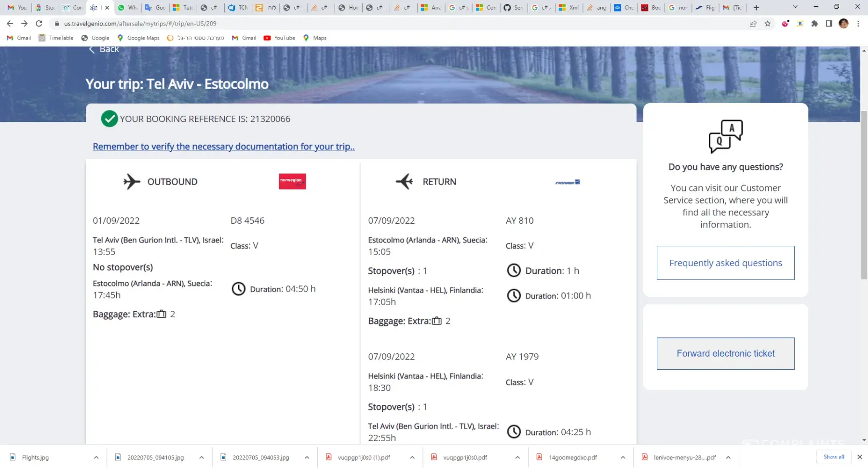Click the share page icon in address bar

pos(753,24)
